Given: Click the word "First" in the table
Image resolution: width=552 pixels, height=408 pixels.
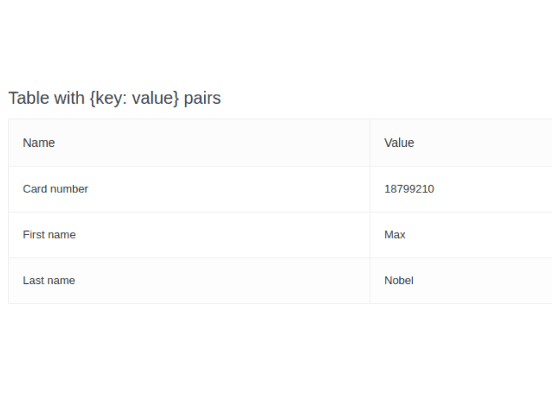Looking at the screenshot, I should [x=34, y=235].
